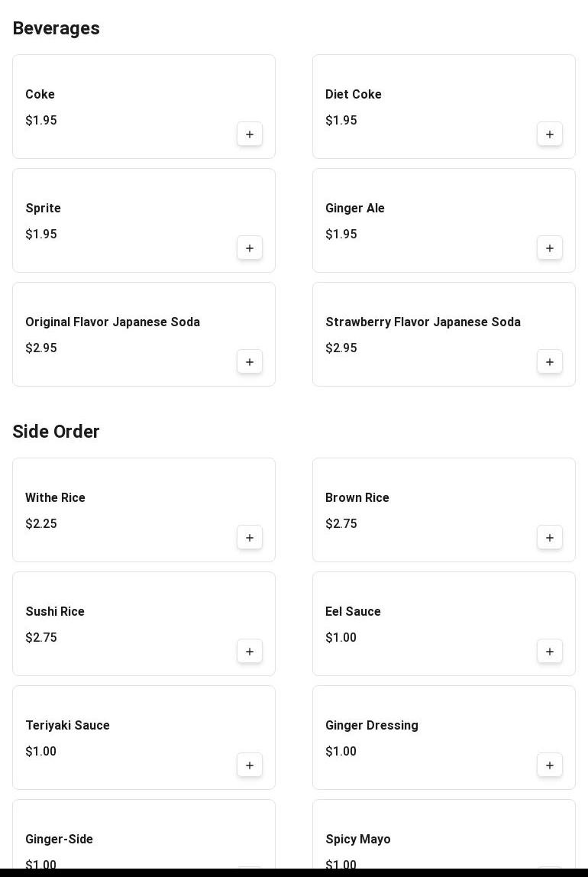Click the plus icon for Diet Coke
Image resolution: width=588 pixels, height=877 pixels.
(x=550, y=134)
